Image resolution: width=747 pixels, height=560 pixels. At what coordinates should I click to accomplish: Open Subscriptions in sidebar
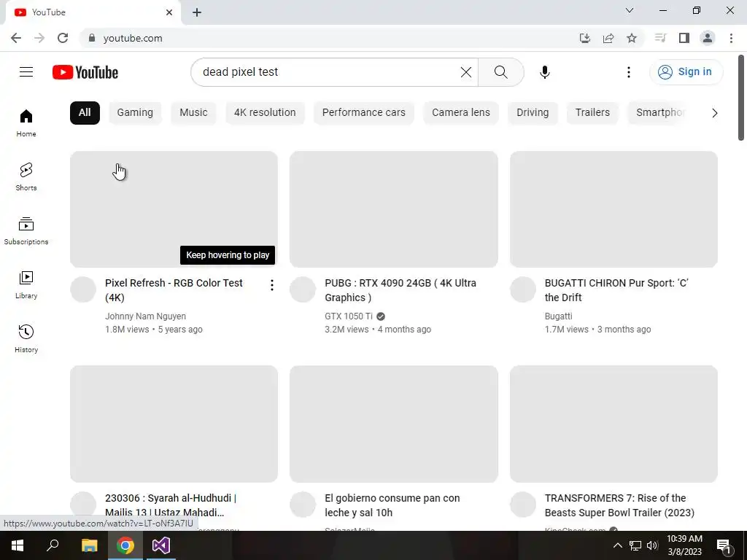pyautogui.click(x=26, y=230)
